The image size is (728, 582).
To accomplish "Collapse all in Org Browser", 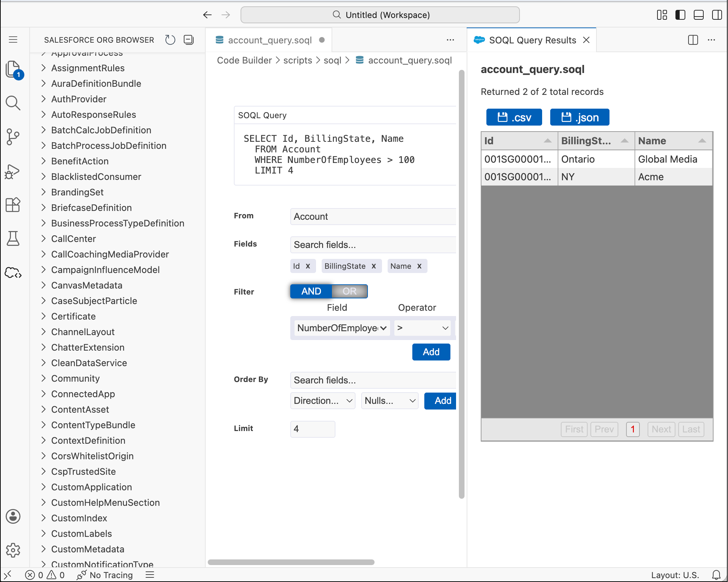I will click(x=189, y=40).
